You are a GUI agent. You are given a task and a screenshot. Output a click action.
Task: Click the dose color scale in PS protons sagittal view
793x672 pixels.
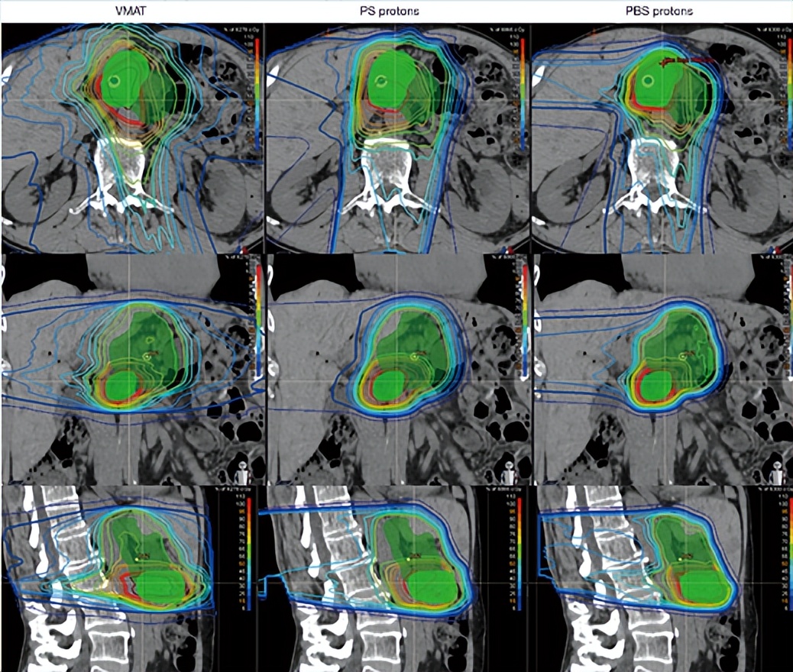point(519,554)
